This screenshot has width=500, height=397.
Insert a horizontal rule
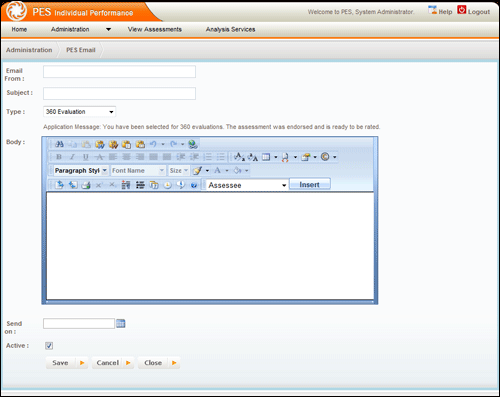tap(140, 185)
